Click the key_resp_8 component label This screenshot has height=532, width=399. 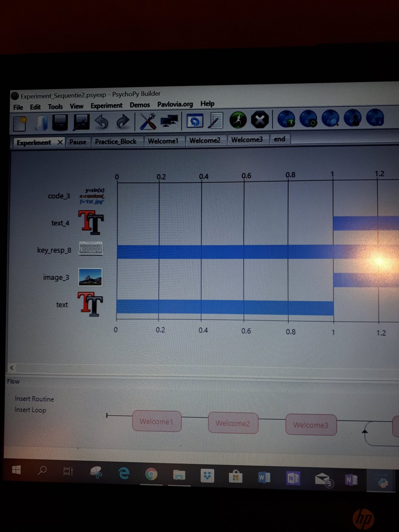point(54,250)
